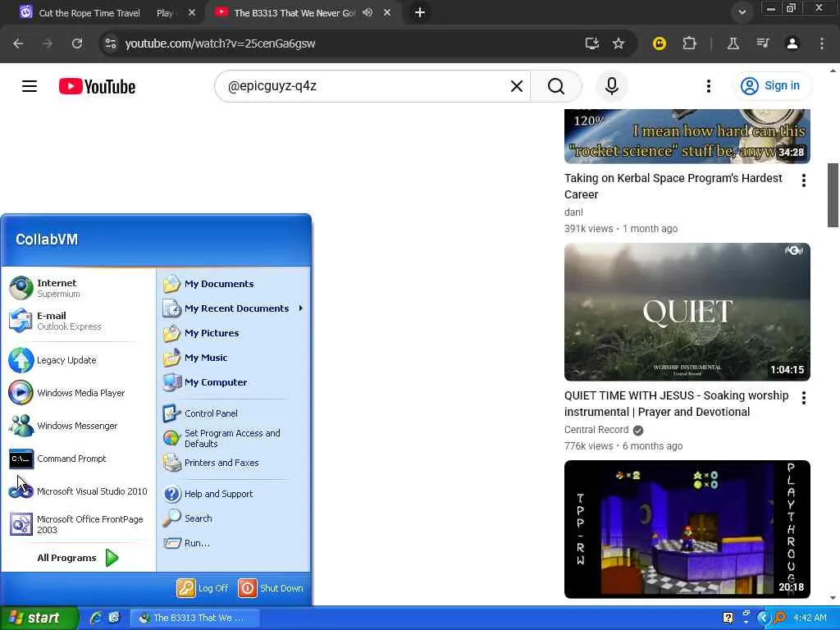Open options for Kerbal video
Image resolution: width=840 pixels, height=630 pixels.
click(x=804, y=180)
